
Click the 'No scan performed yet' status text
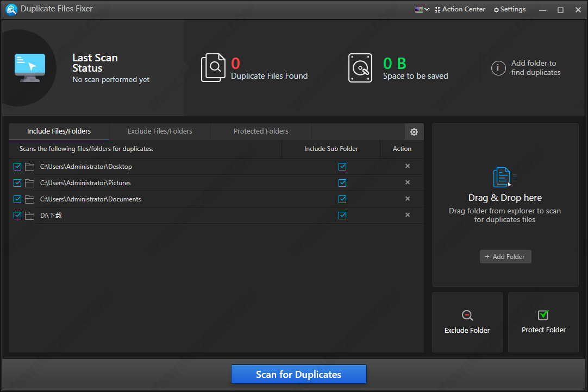click(111, 79)
